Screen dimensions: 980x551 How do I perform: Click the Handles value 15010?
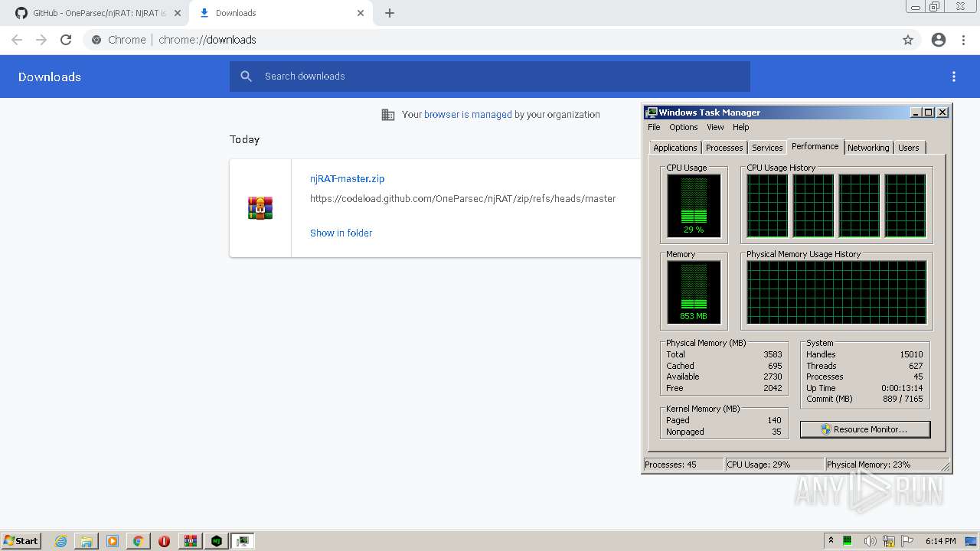tap(911, 354)
